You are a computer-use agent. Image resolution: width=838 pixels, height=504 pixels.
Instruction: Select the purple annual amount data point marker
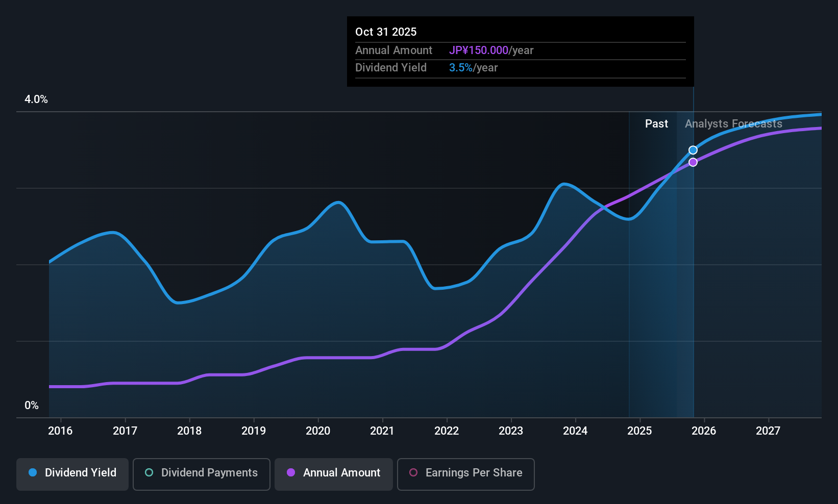[x=693, y=162]
